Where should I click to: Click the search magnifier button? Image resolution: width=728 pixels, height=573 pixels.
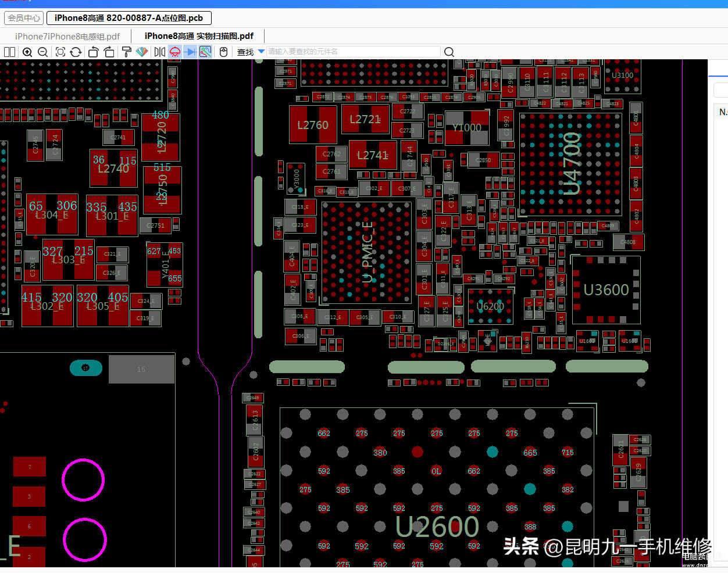tap(449, 52)
